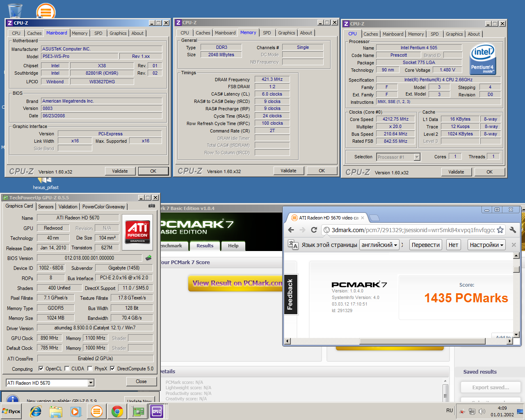The height and width of the screenshot is (420, 525).
Task: Open Results tab in PCMark 7
Action: [x=205, y=246]
